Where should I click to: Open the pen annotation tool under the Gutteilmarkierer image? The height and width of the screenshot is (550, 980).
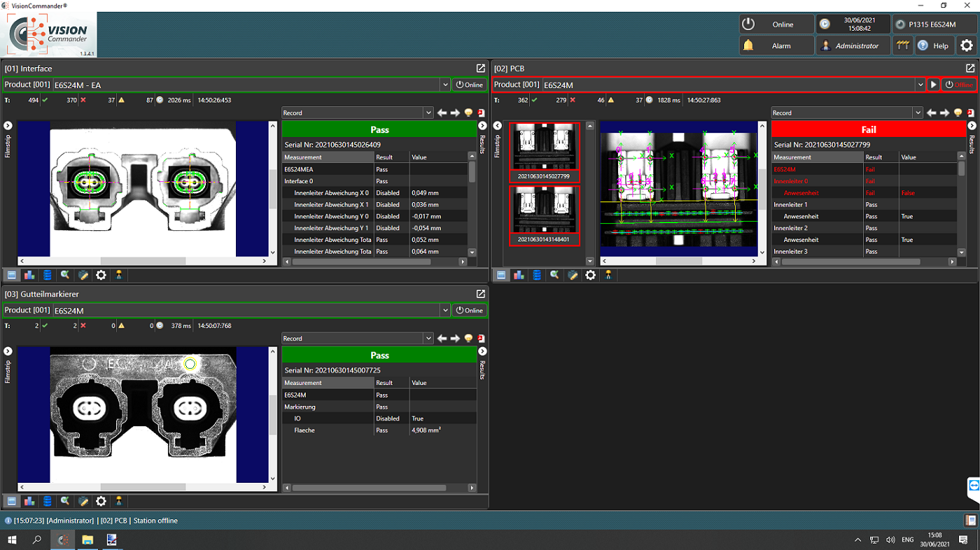83,500
